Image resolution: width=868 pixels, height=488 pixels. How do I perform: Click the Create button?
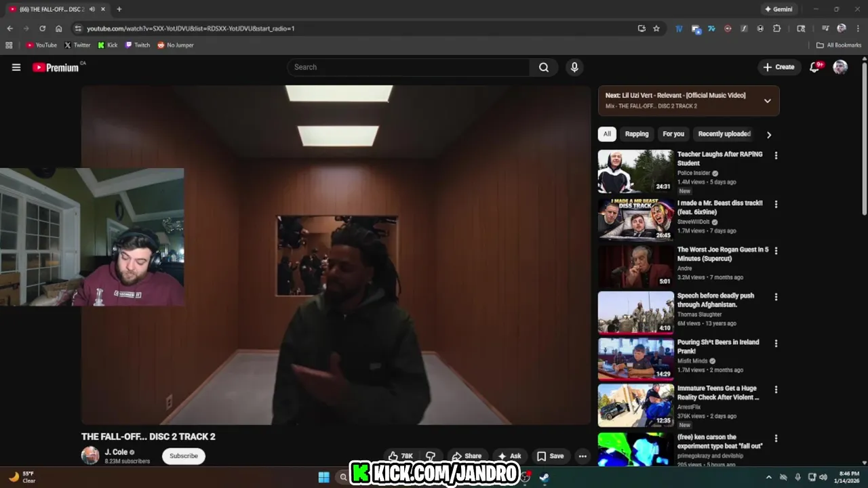pos(778,67)
